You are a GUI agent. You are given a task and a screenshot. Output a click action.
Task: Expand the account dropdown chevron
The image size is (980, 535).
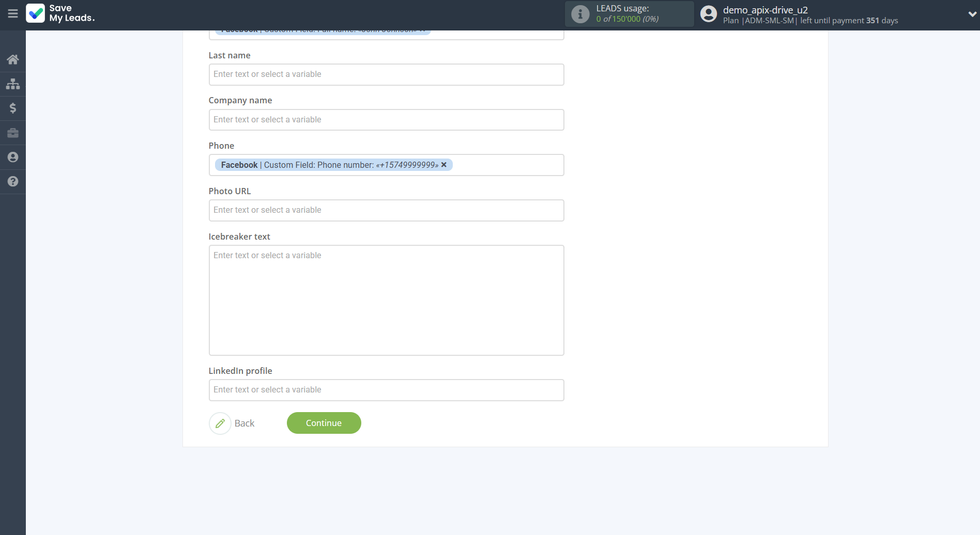click(972, 14)
